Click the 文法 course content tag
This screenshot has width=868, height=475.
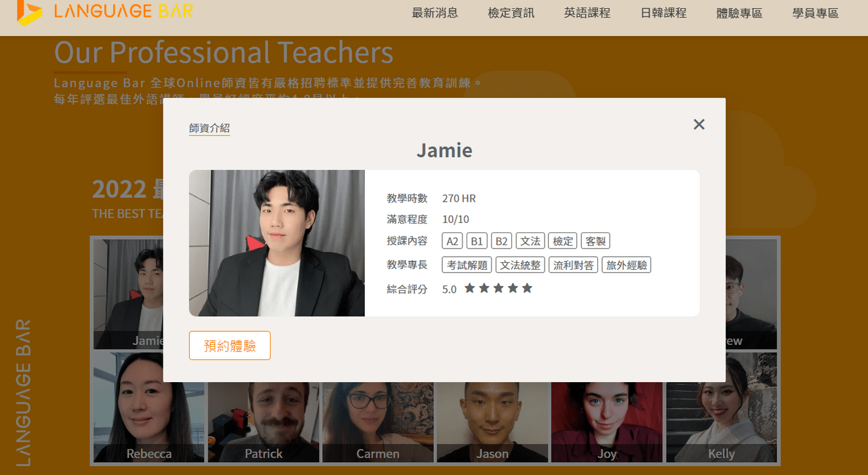tap(530, 241)
